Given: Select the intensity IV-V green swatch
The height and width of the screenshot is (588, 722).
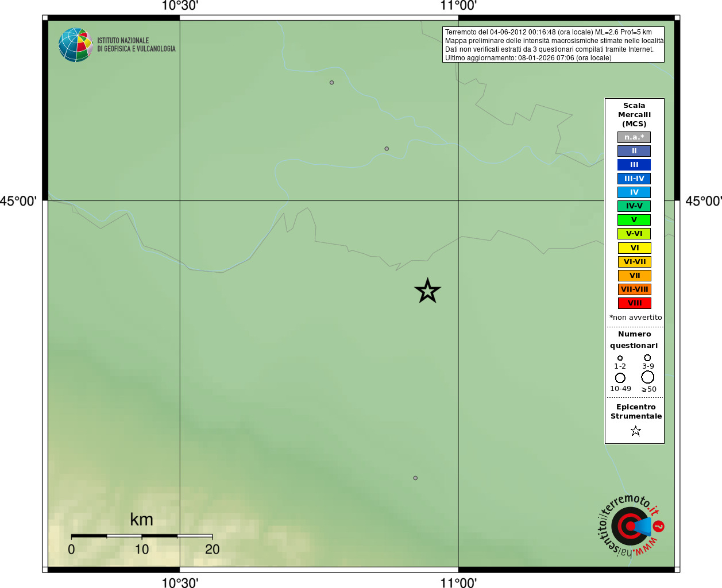Looking at the screenshot, I should coord(634,206).
